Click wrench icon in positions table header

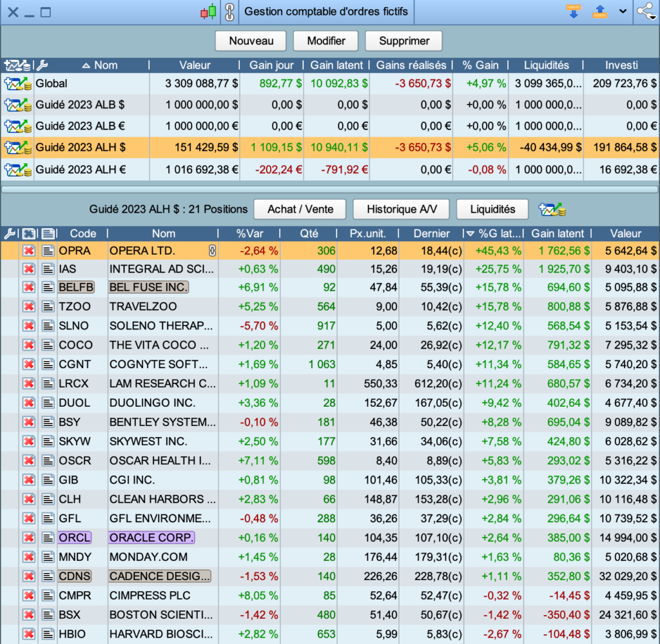tap(9, 233)
